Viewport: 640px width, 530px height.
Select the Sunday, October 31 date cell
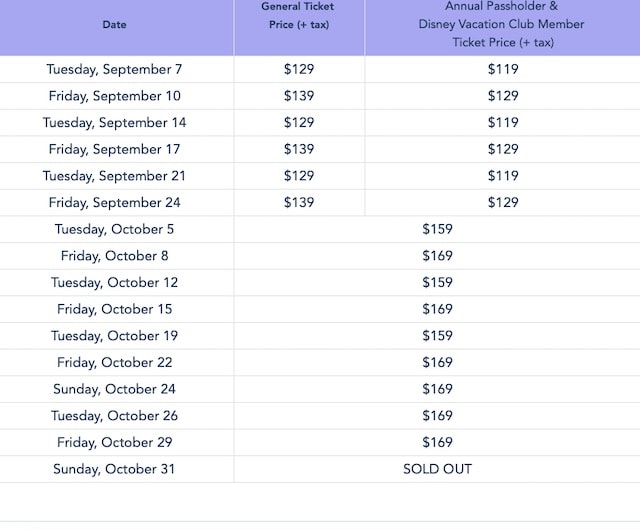click(114, 469)
